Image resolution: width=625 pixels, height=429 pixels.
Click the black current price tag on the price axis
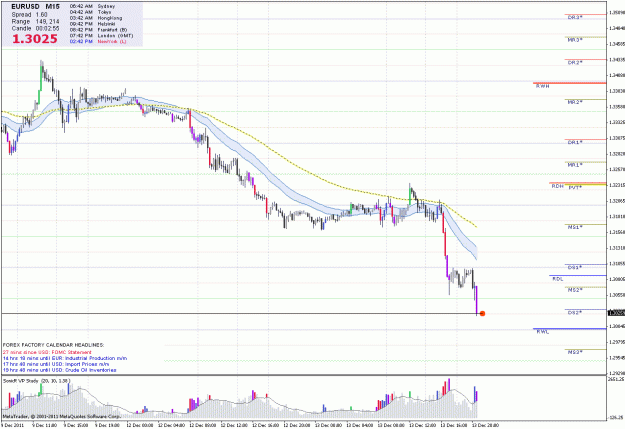tap(616, 313)
